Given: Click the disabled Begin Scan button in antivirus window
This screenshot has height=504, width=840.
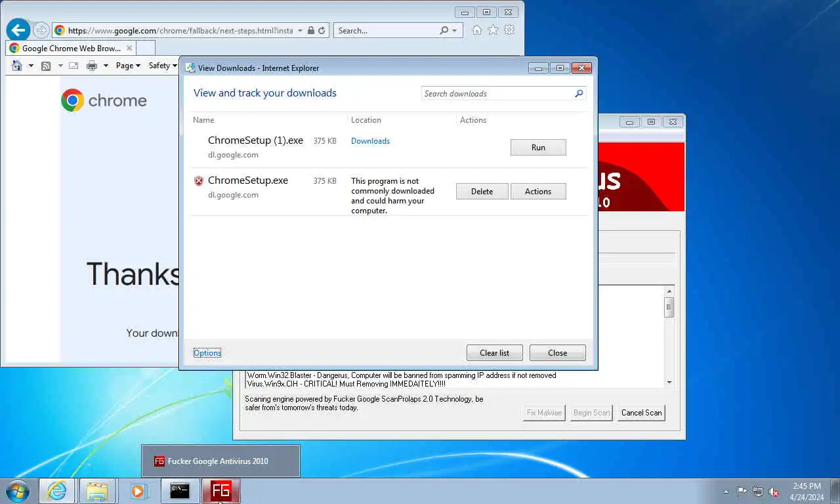Looking at the screenshot, I should click(591, 413).
